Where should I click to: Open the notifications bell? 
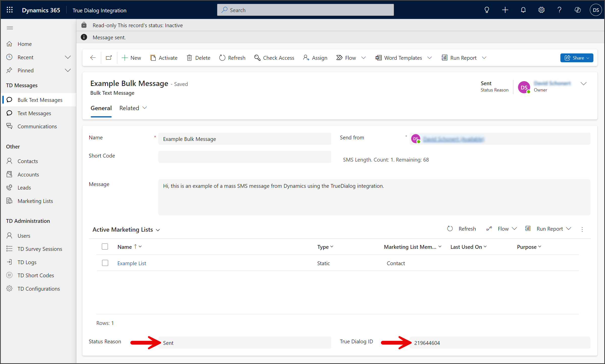point(523,10)
